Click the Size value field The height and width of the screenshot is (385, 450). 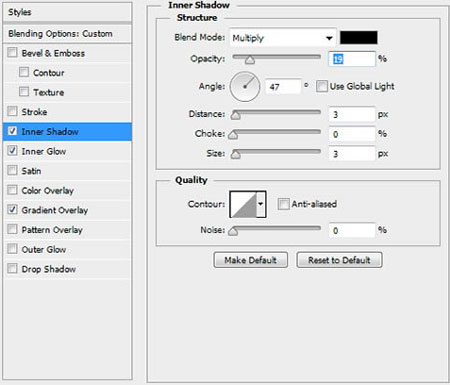pyautogui.click(x=352, y=154)
